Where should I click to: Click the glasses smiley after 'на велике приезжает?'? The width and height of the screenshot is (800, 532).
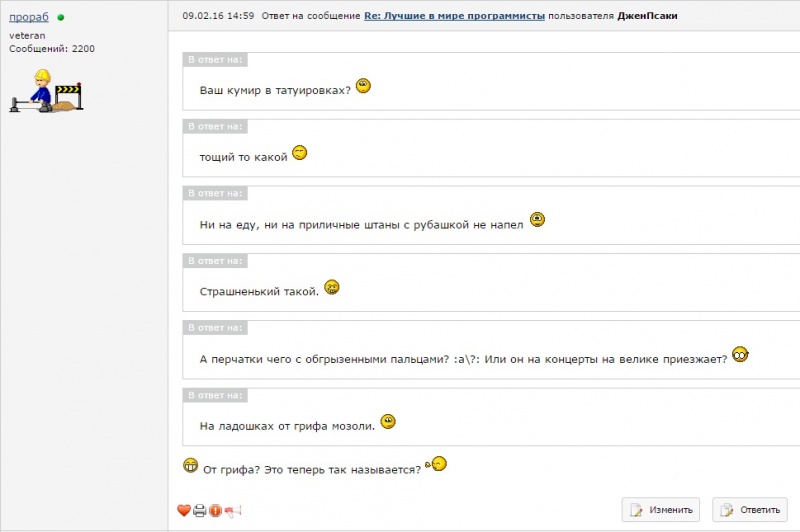tap(740, 354)
